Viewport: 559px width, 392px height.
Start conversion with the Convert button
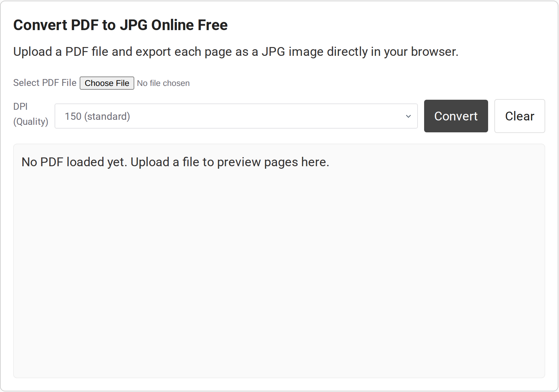(456, 116)
